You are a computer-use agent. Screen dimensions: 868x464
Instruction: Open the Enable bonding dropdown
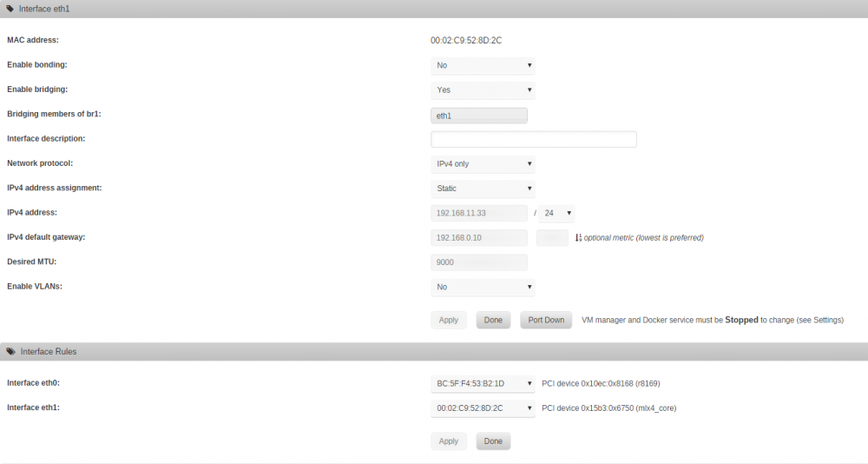[x=483, y=65]
